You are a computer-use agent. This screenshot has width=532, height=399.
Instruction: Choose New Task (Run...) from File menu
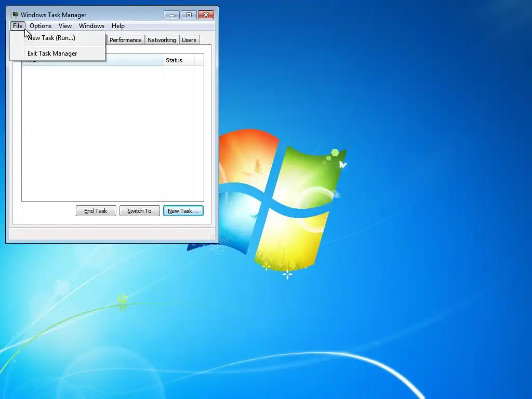tap(58, 38)
